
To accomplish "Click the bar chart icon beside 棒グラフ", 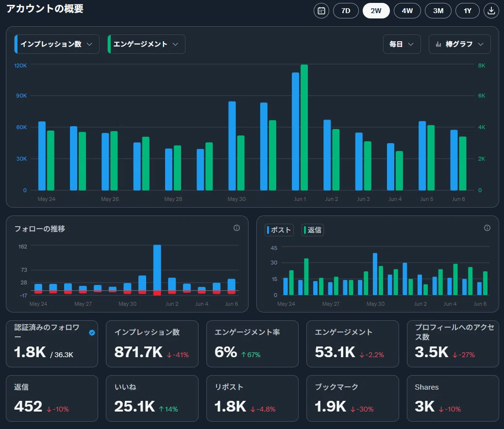I will point(438,44).
